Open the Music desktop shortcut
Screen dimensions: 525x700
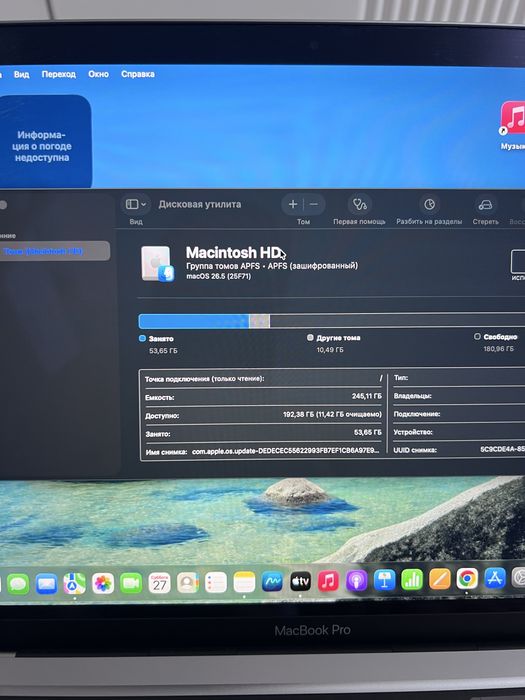(513, 125)
